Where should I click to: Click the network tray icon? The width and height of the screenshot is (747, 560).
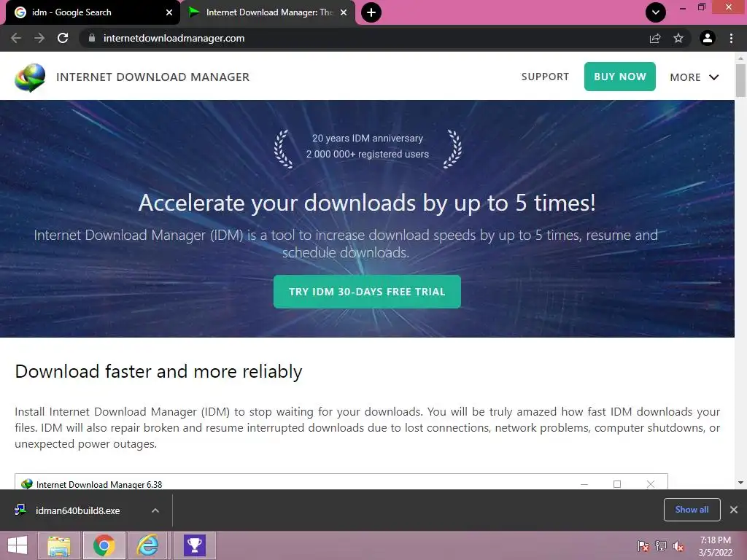pos(661,545)
